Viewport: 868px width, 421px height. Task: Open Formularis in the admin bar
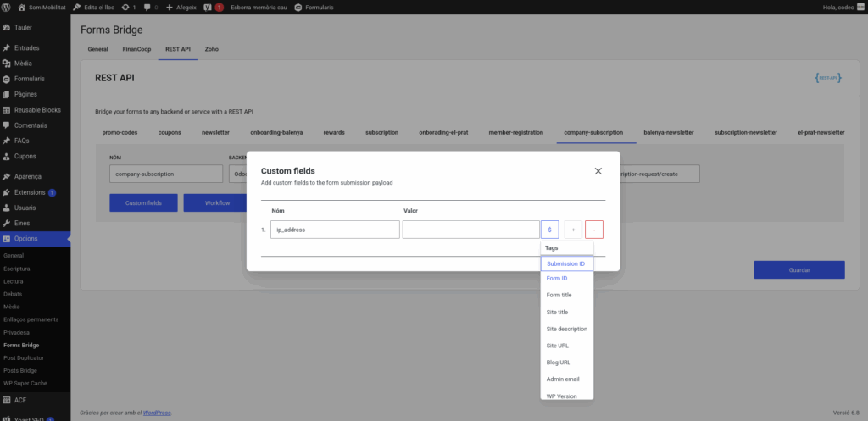pyautogui.click(x=314, y=7)
